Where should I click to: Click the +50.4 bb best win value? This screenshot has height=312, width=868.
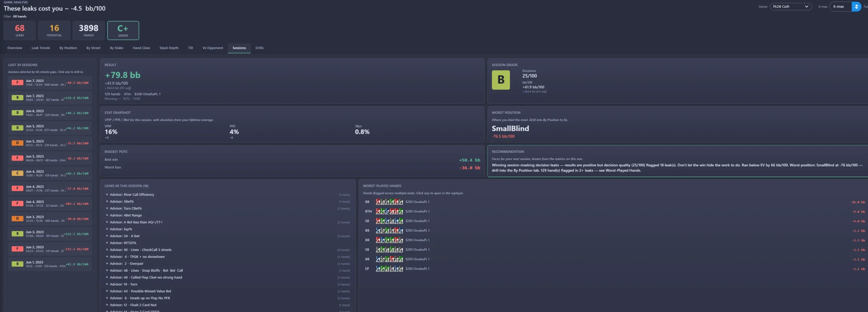(x=470, y=160)
